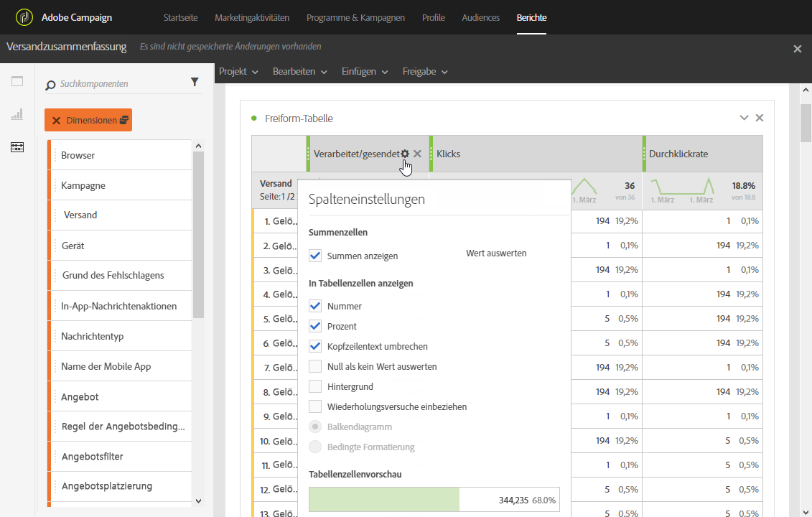812x517 pixels.
Task: Switch to the Audiences tab
Action: [x=480, y=17]
